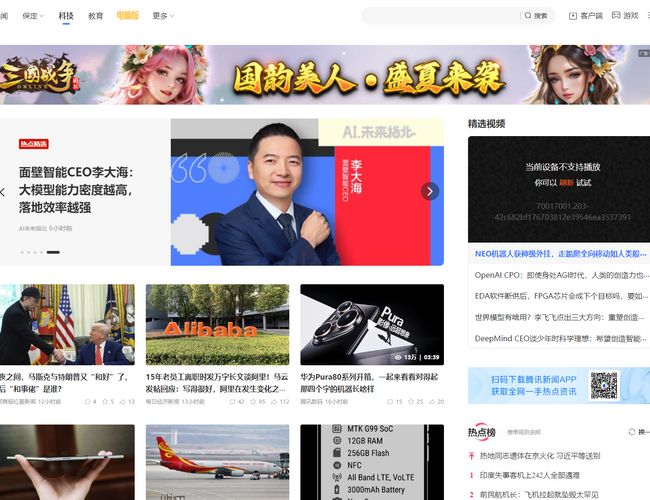The image size is (650, 500).
Task: Click the 精选视频 section heading
Action: click(486, 124)
